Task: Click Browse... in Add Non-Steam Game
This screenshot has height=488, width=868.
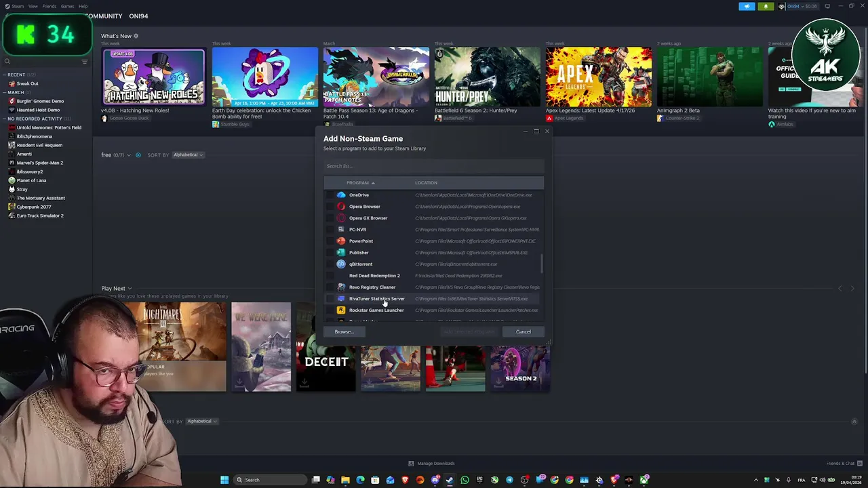Action: [x=344, y=331]
